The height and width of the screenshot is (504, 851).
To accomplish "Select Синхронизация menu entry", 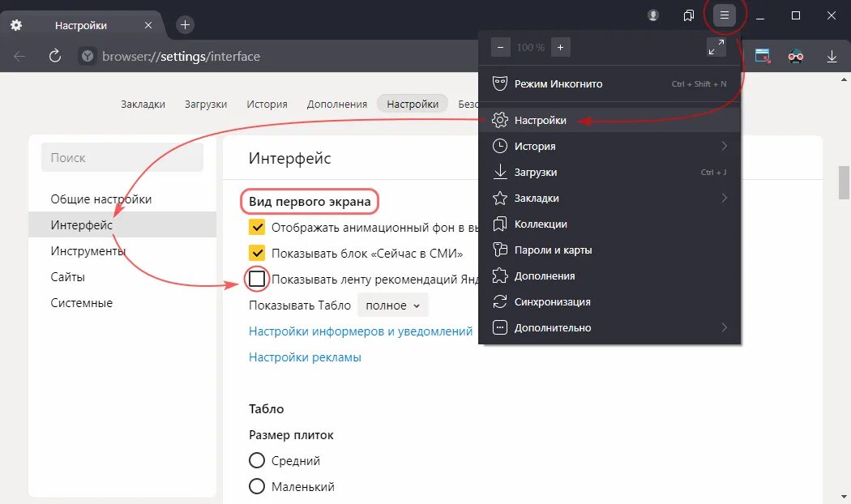I will pos(609,301).
